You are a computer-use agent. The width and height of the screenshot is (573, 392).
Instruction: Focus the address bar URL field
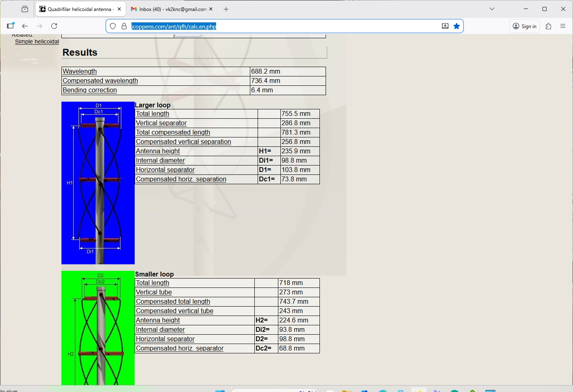click(285, 26)
